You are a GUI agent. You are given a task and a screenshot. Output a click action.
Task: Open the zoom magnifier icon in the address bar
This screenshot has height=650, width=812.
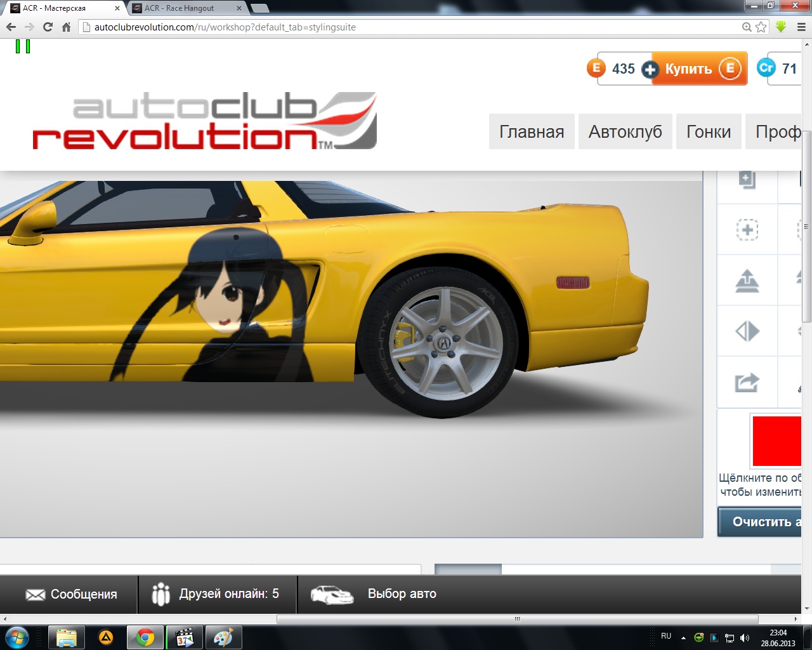(747, 27)
